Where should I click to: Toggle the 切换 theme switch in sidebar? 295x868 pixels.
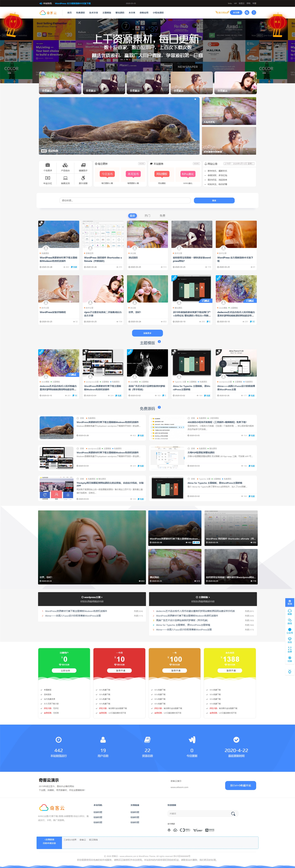(290, 659)
